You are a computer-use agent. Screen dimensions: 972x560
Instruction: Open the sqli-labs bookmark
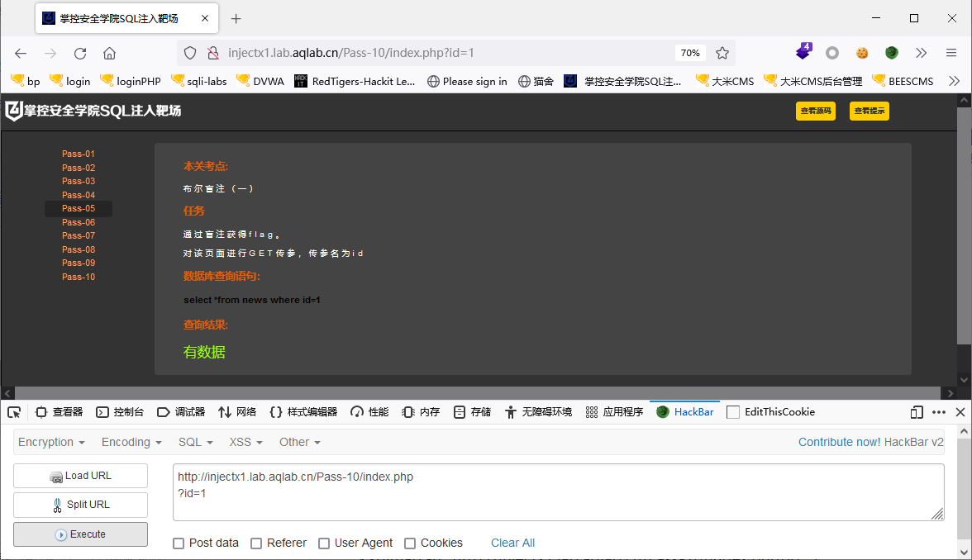coord(199,81)
